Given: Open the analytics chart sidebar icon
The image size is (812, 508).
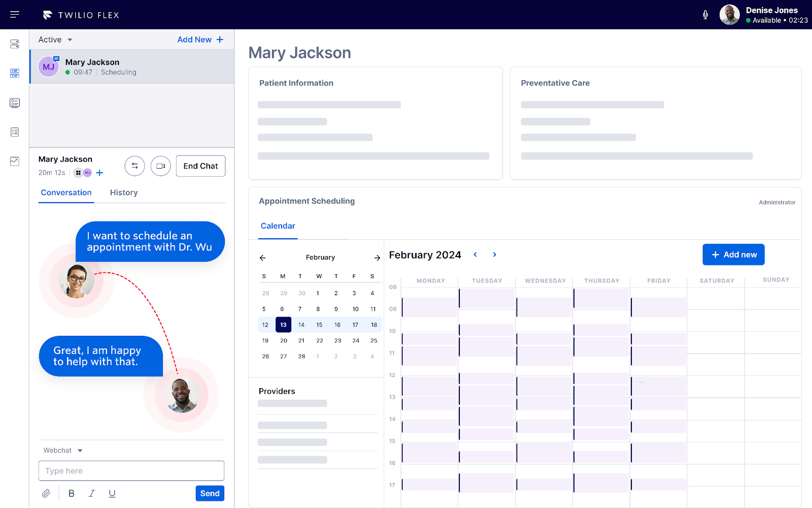Looking at the screenshot, I should tap(15, 162).
